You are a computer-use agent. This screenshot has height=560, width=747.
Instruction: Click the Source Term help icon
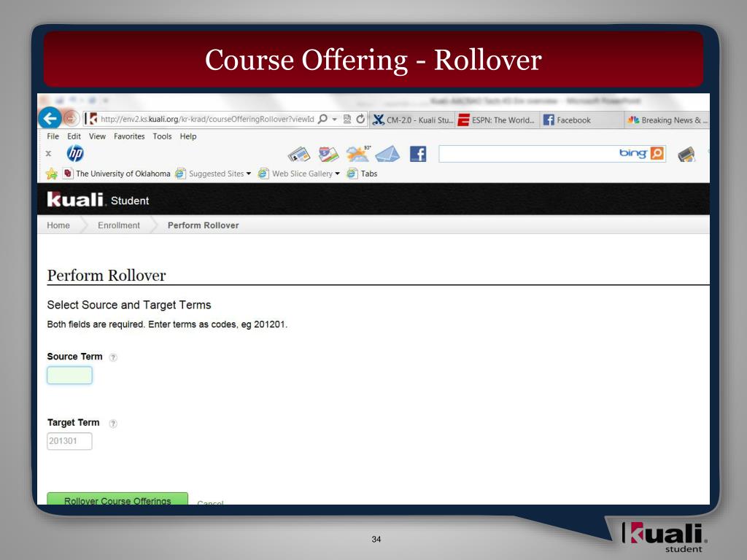click(x=113, y=357)
